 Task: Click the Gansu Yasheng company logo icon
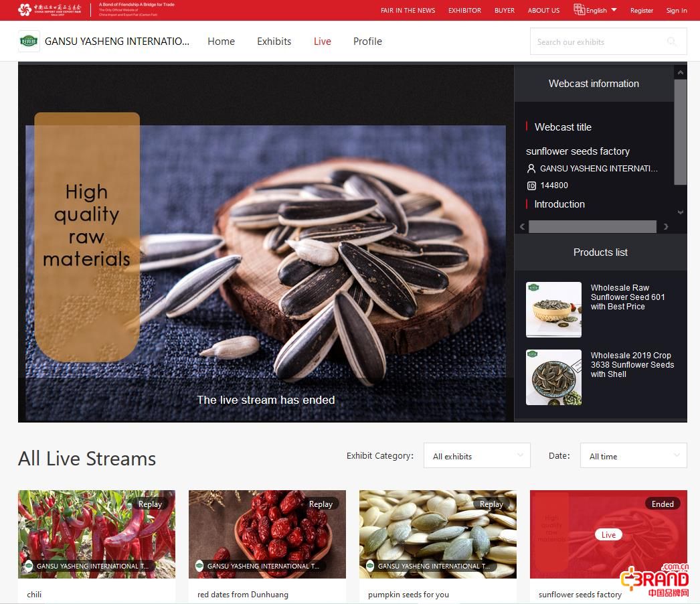(x=29, y=42)
